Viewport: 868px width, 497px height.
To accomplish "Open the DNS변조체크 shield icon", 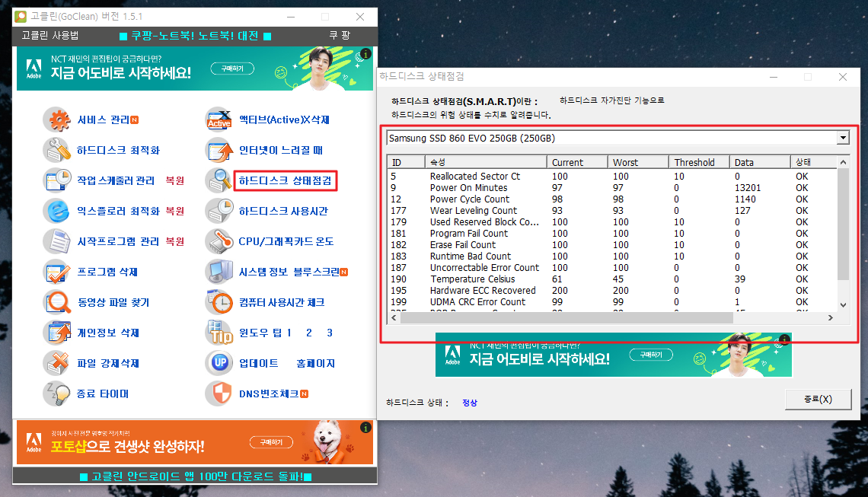I will [x=219, y=393].
